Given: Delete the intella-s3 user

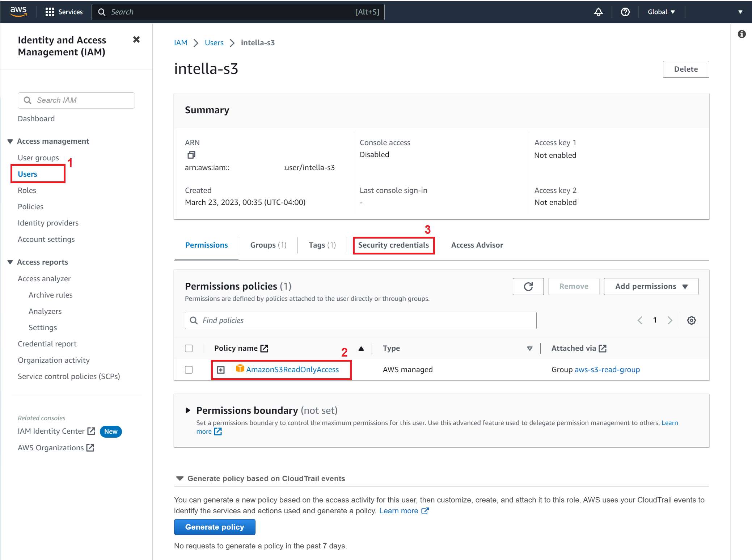Looking at the screenshot, I should (686, 69).
